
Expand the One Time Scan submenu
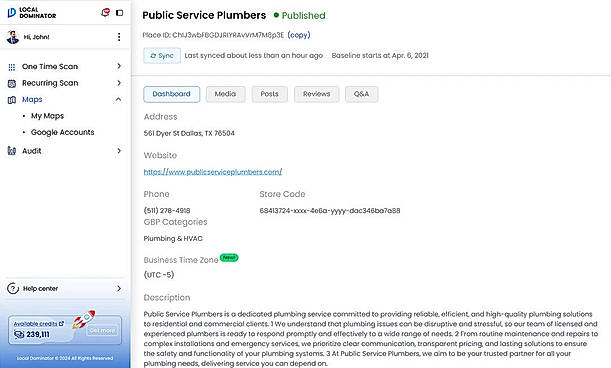click(119, 66)
